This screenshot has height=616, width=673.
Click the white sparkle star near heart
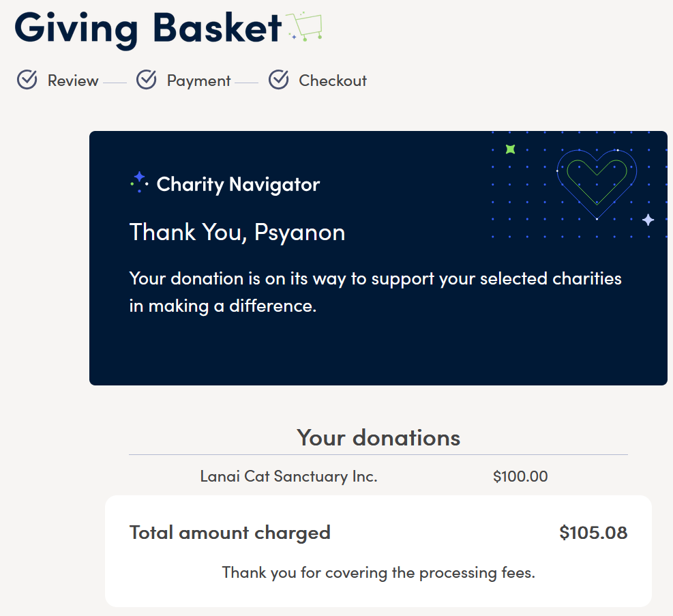pyautogui.click(x=648, y=220)
